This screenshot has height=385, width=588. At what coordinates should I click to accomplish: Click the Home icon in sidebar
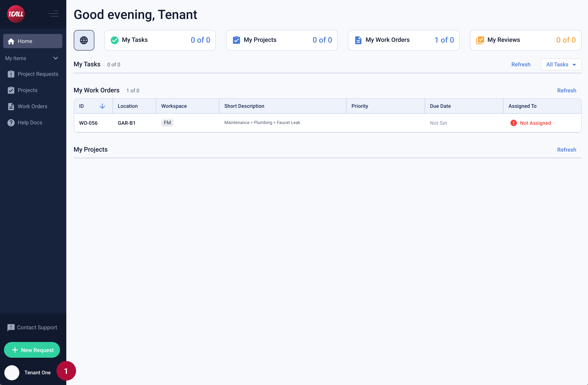(11, 41)
